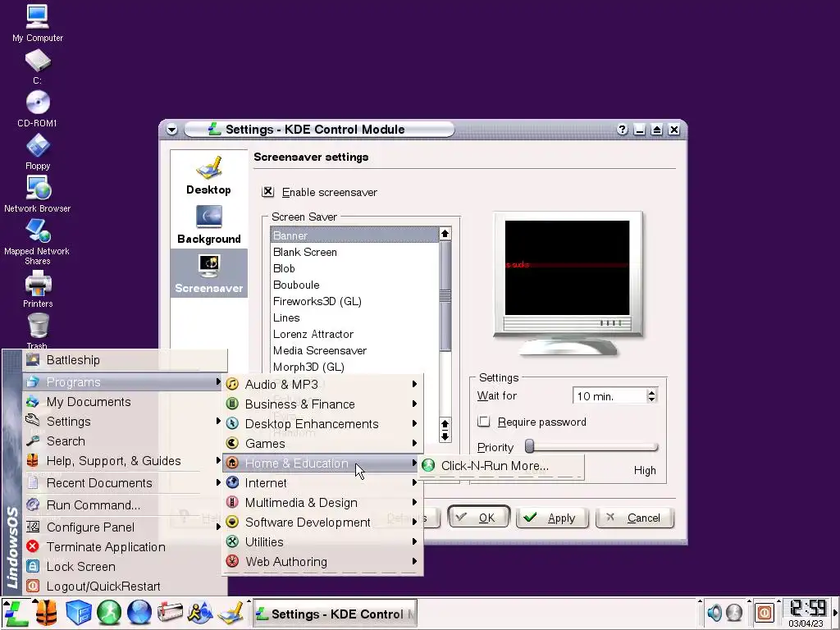This screenshot has width=840, height=630.
Task: Open the blue file cabinet taskbar icon
Action: [78, 614]
